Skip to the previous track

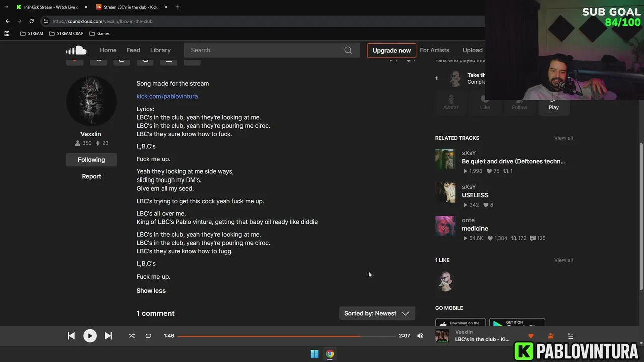click(71, 336)
